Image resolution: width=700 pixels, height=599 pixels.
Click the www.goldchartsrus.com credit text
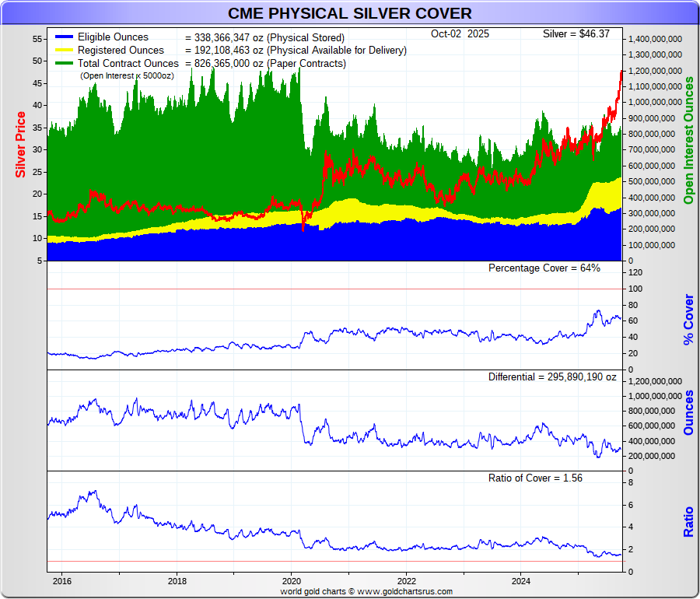point(405,591)
